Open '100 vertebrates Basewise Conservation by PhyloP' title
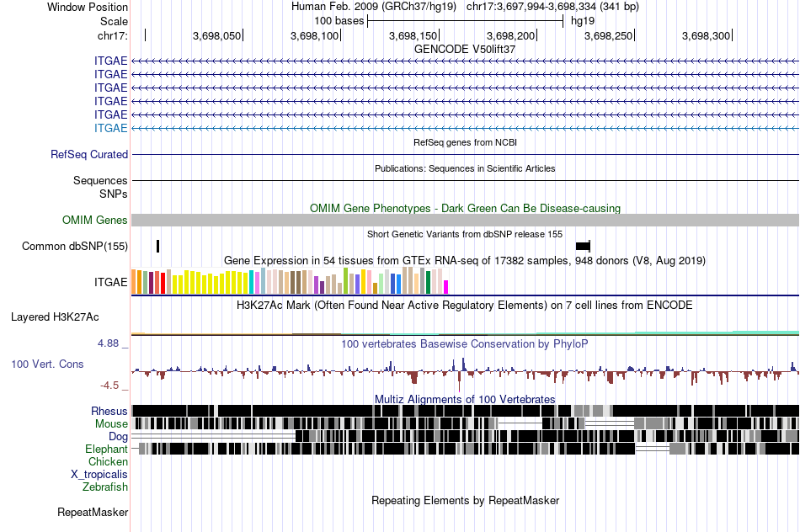 click(465, 343)
